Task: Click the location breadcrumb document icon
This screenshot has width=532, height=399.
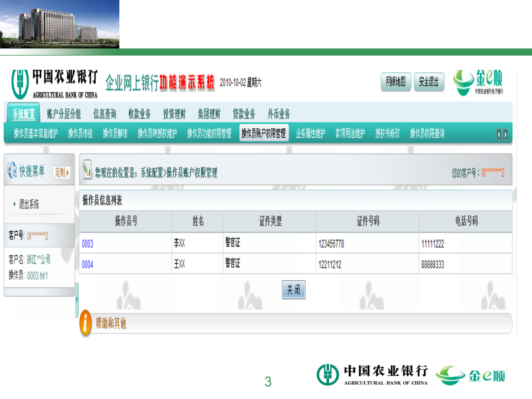Action: [87, 169]
